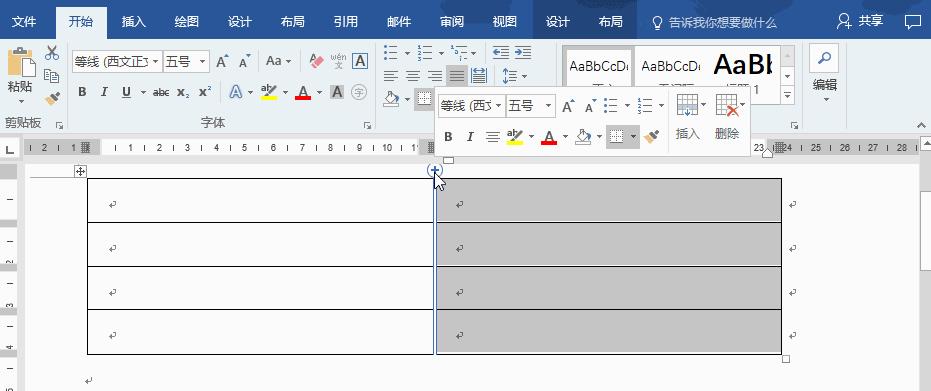Click the Increase Indent icon
Image resolution: width=931 pixels, height=391 pixels.
[522, 52]
